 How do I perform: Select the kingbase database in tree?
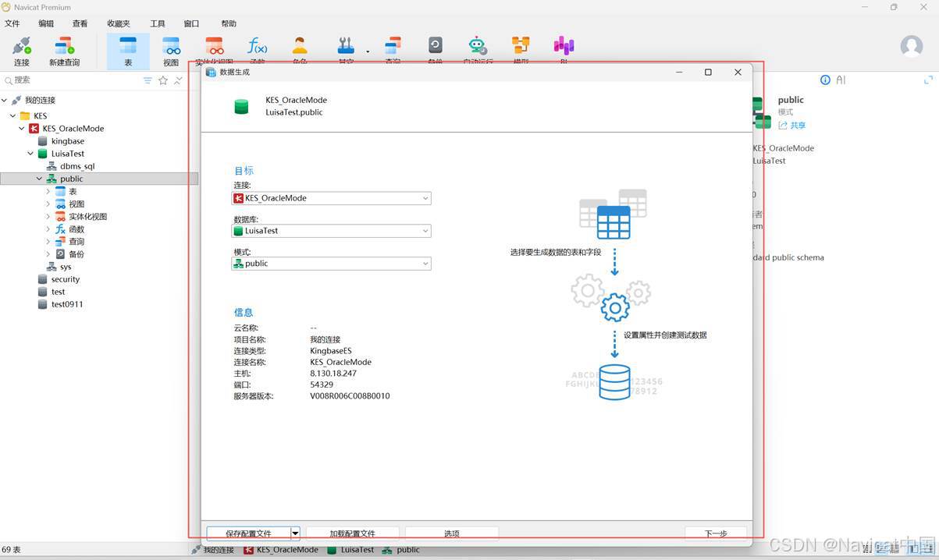[67, 141]
